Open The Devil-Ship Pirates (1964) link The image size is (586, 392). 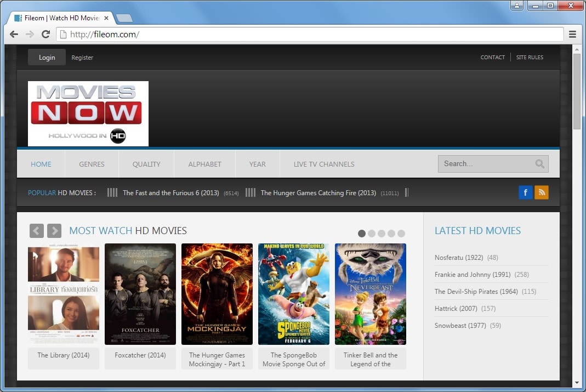(476, 292)
